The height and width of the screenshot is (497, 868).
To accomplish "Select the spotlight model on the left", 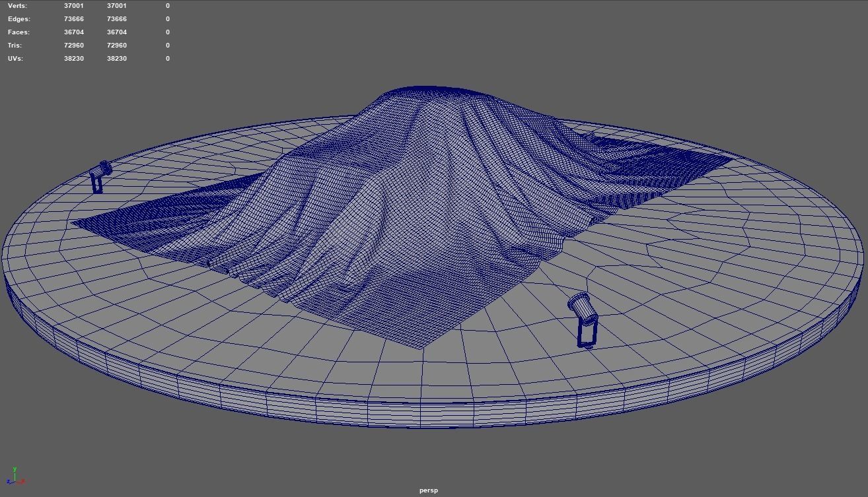I will coord(100,176).
